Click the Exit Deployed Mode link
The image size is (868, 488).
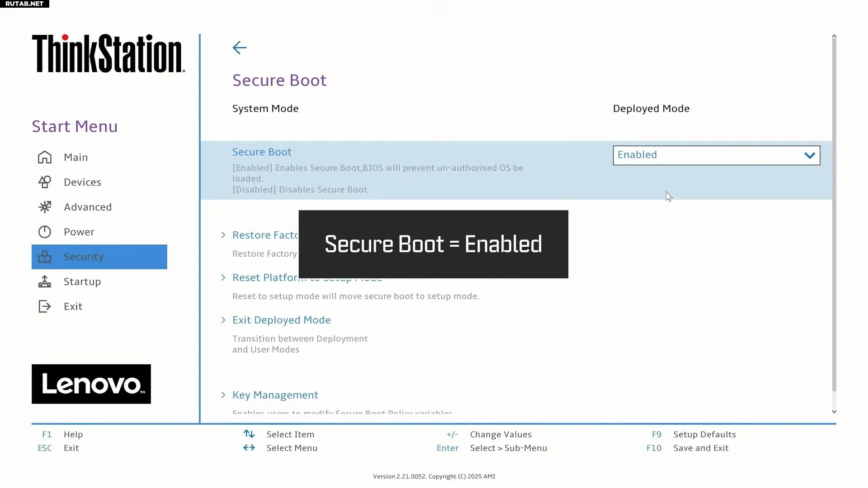click(x=281, y=320)
